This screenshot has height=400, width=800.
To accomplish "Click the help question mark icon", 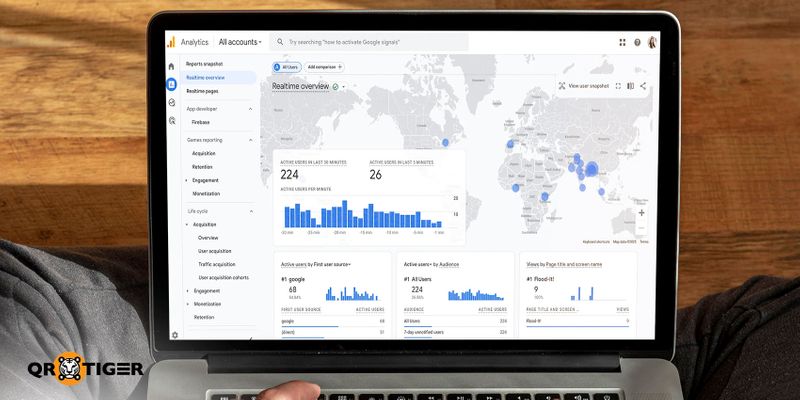I will [x=637, y=43].
